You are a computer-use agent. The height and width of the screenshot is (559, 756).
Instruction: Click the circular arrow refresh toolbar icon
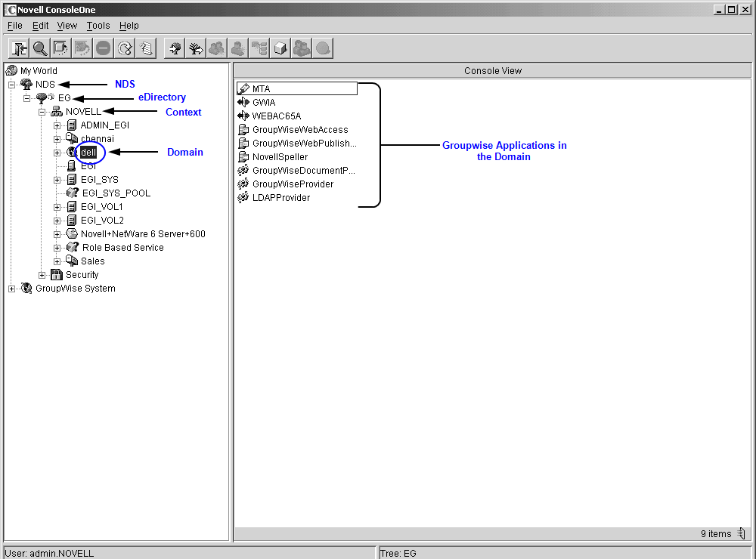pyautogui.click(x=125, y=48)
